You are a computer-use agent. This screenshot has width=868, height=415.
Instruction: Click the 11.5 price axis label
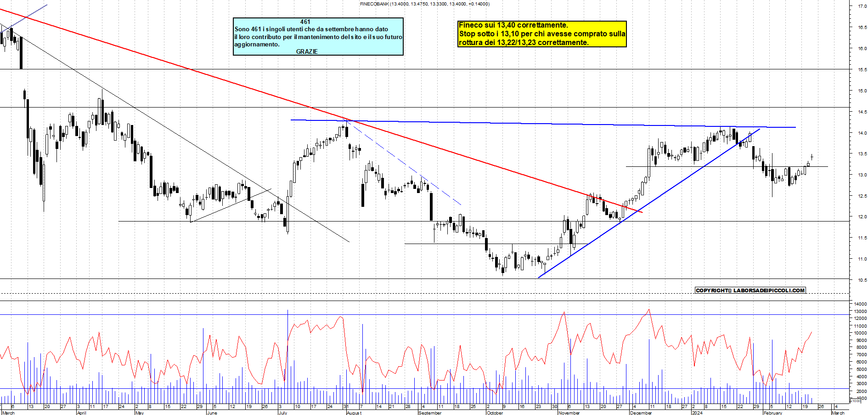tap(862, 238)
